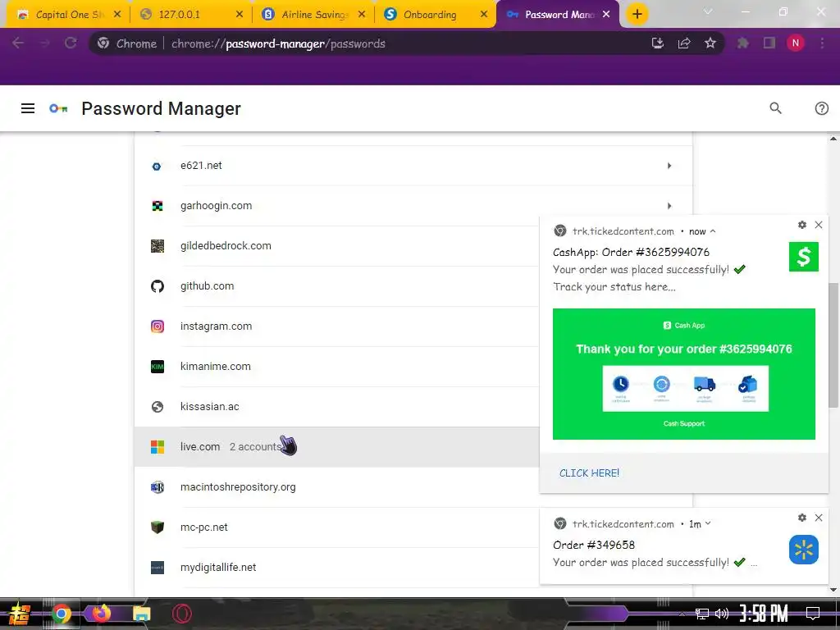The width and height of the screenshot is (840, 630).
Task: Dismiss the Order #349658 notification
Action: pos(819,518)
